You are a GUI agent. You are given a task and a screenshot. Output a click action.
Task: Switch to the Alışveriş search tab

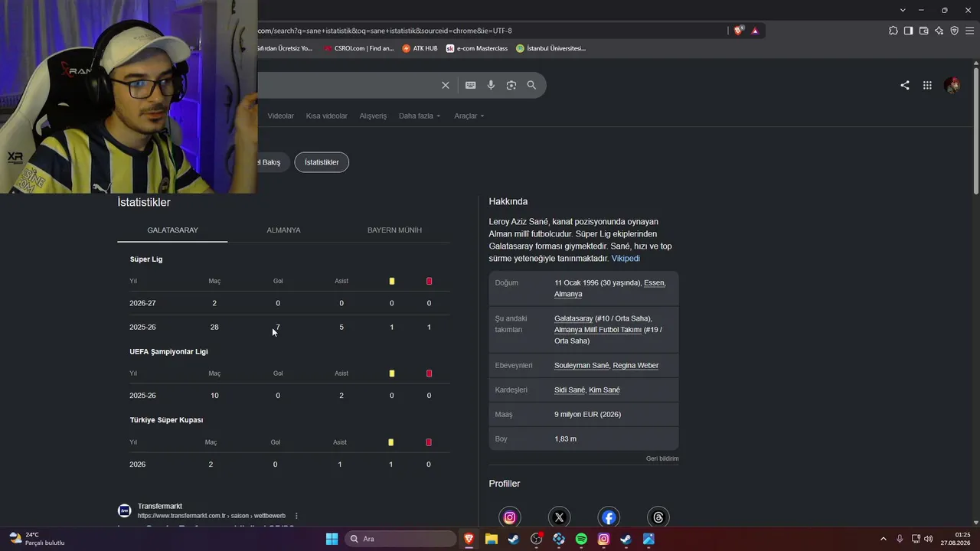(373, 116)
